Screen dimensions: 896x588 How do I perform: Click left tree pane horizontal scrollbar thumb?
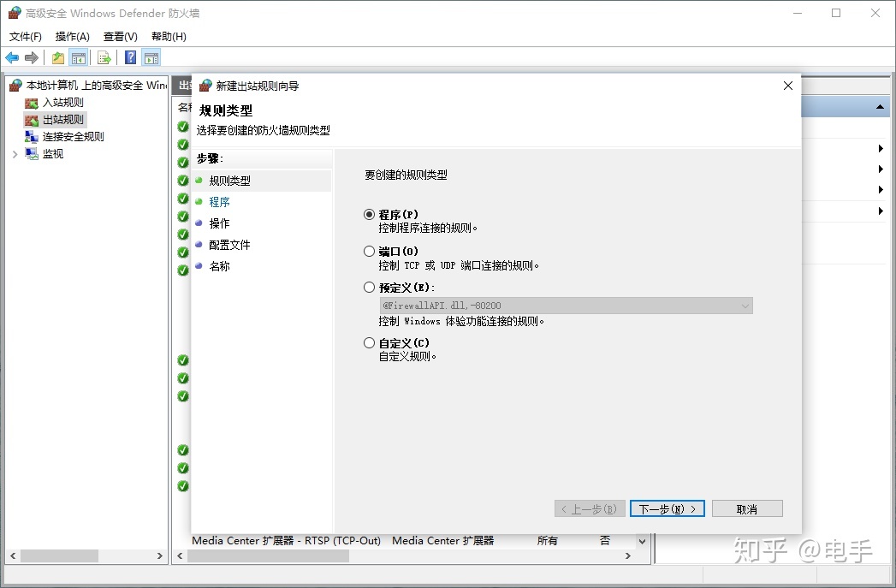click(x=59, y=556)
